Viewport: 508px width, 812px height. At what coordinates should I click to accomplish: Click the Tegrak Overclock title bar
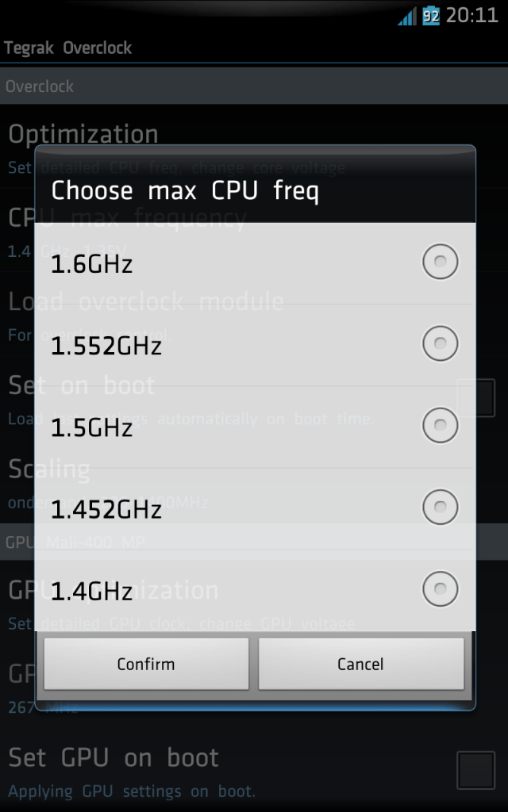click(x=68, y=48)
